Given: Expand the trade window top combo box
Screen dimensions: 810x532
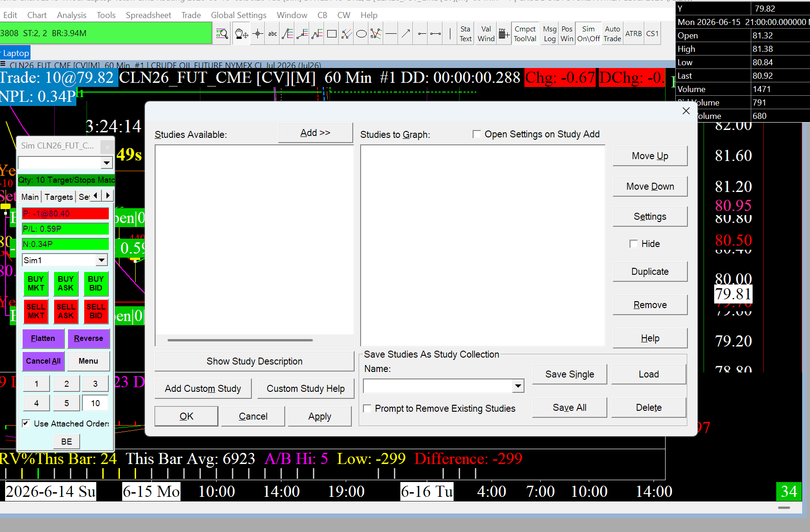Looking at the screenshot, I should 106,163.
